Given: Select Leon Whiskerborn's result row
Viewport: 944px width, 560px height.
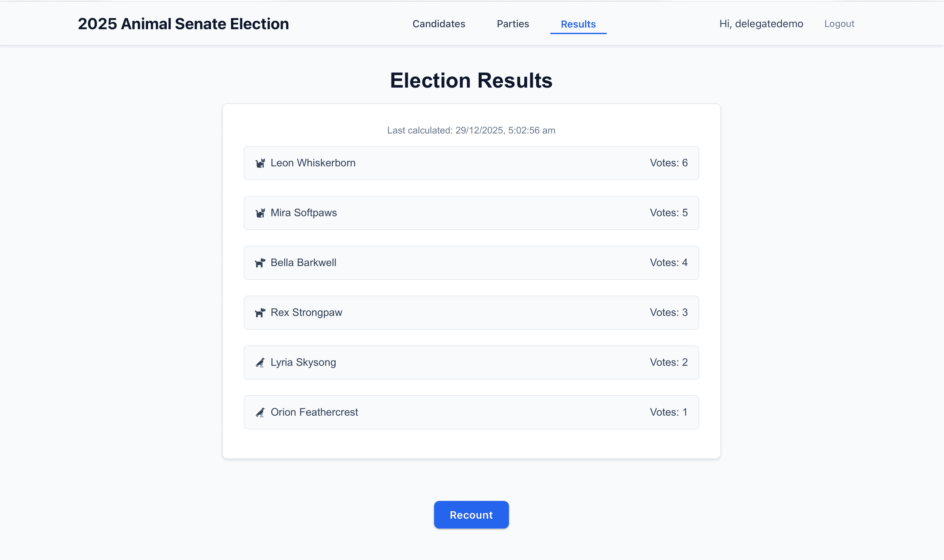Looking at the screenshot, I should [471, 163].
